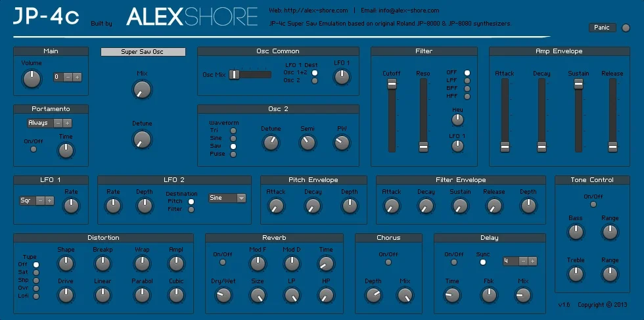Screen dimensions: 644x320
Task: Select Osc 2 as LFO 1 destination
Action: click(x=315, y=81)
